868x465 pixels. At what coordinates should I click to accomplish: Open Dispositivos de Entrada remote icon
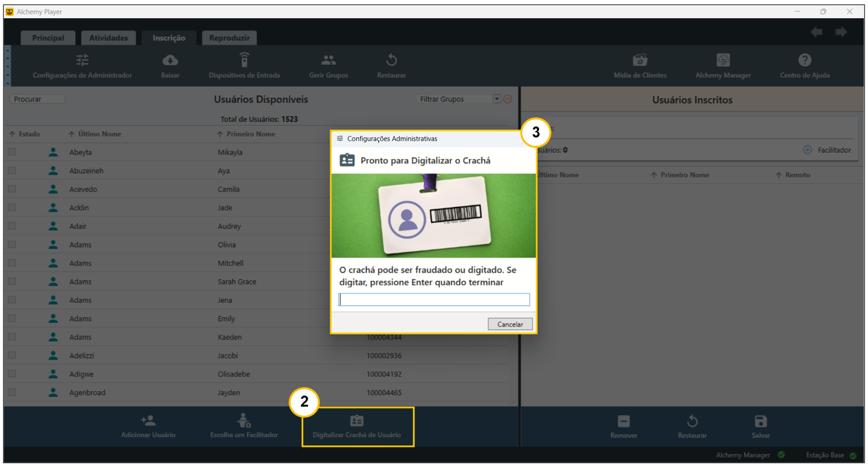point(244,60)
